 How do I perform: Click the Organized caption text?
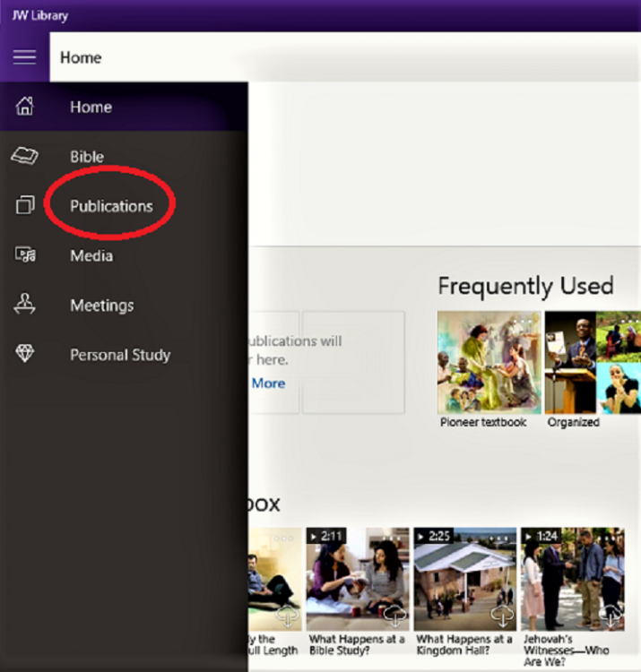click(x=573, y=422)
